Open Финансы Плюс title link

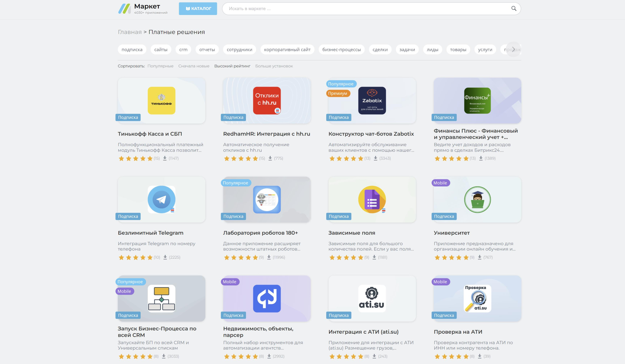pos(476,134)
